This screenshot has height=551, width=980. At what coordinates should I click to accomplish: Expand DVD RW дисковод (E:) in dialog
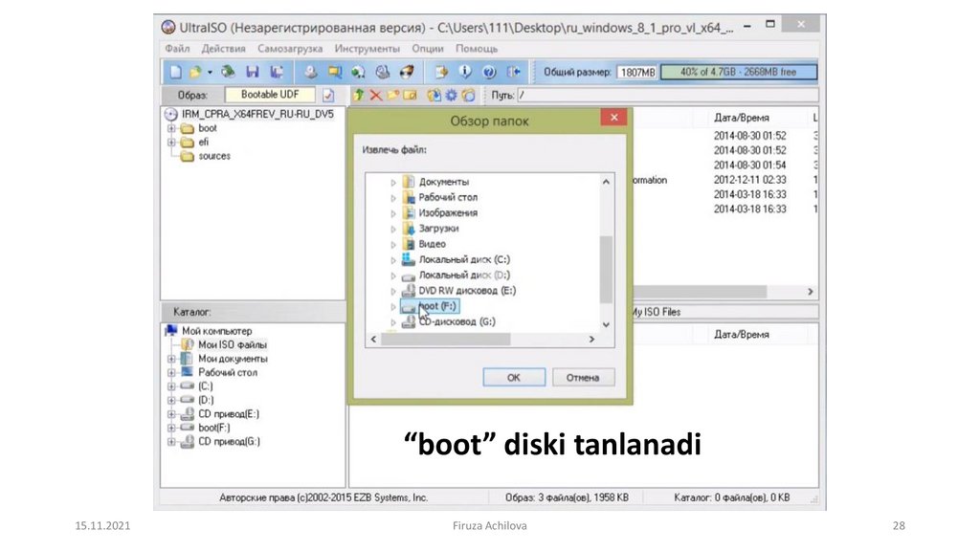[x=393, y=291]
